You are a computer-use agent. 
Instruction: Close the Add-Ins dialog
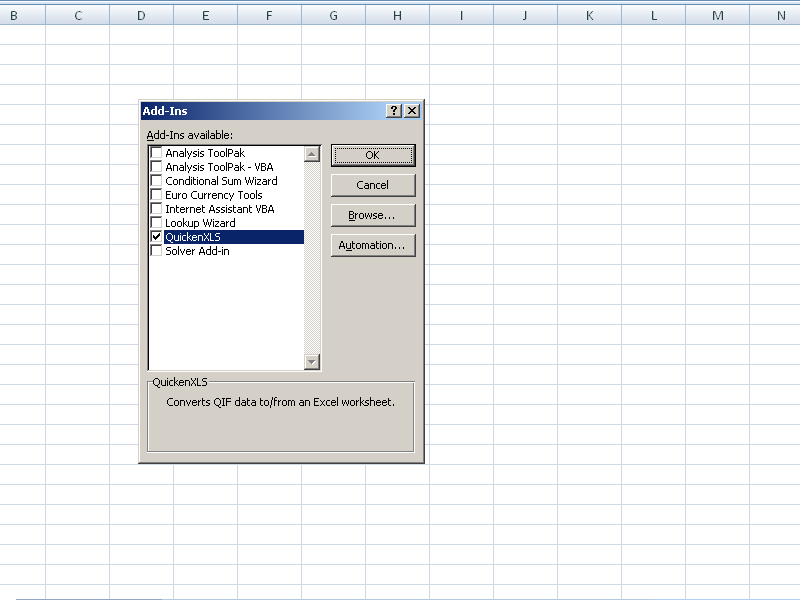coord(412,111)
